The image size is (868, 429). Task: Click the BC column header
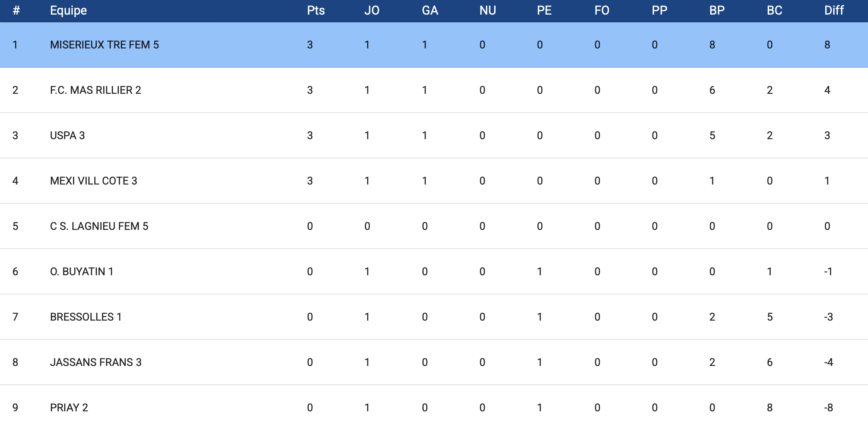775,10
